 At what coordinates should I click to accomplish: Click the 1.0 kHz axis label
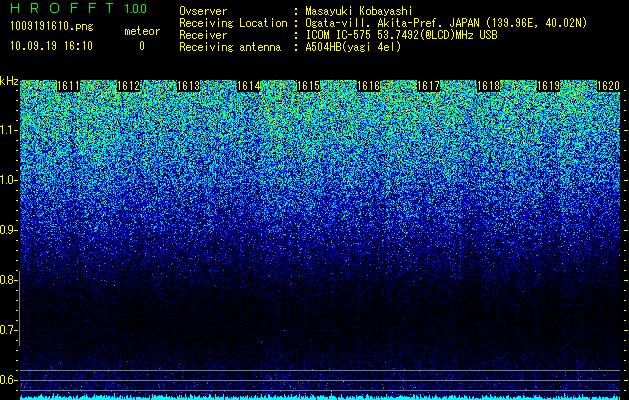pos(7,180)
